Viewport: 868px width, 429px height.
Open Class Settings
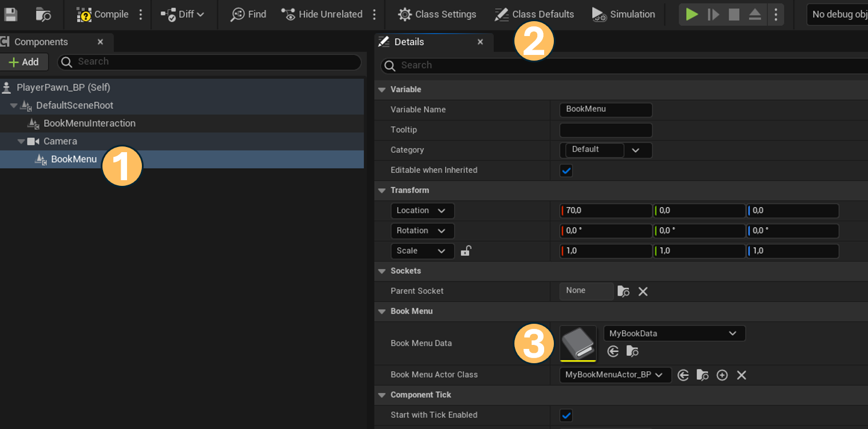coord(437,14)
